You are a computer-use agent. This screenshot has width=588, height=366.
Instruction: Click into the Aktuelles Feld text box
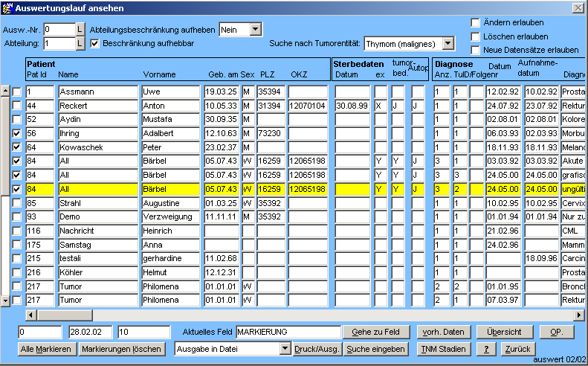(x=288, y=332)
